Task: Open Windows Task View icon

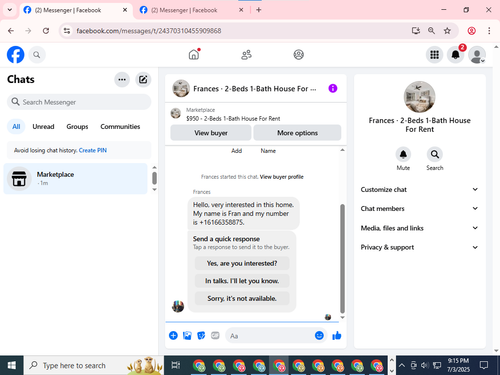Action: [176, 365]
